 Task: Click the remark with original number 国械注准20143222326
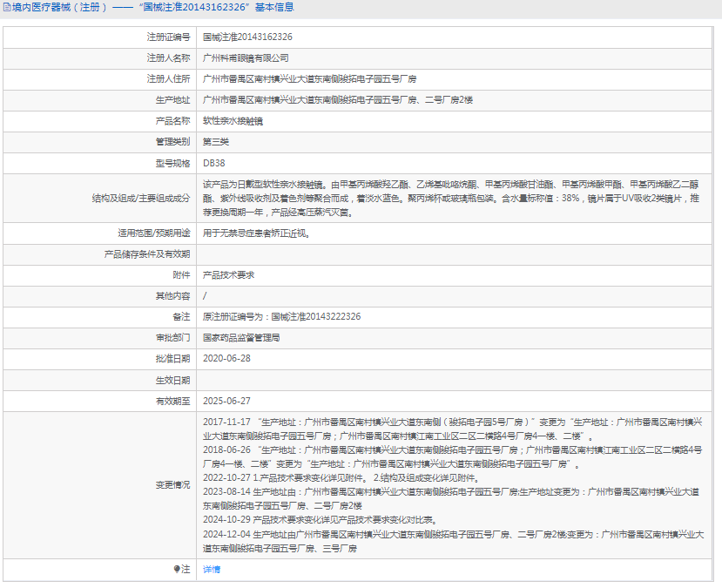click(281, 316)
